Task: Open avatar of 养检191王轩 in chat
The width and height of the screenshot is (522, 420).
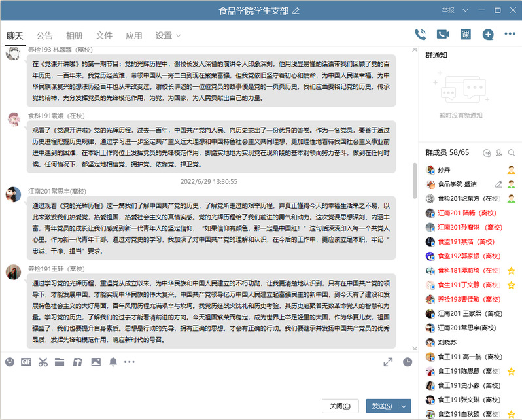Action: tap(14, 271)
